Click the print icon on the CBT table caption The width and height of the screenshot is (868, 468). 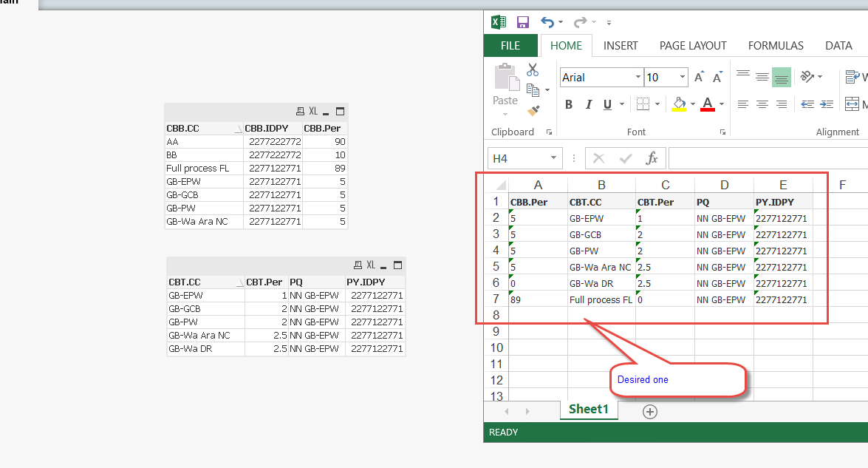click(x=358, y=264)
